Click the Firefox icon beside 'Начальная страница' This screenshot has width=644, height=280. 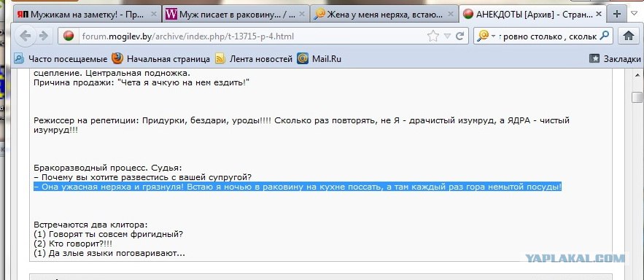117,59
